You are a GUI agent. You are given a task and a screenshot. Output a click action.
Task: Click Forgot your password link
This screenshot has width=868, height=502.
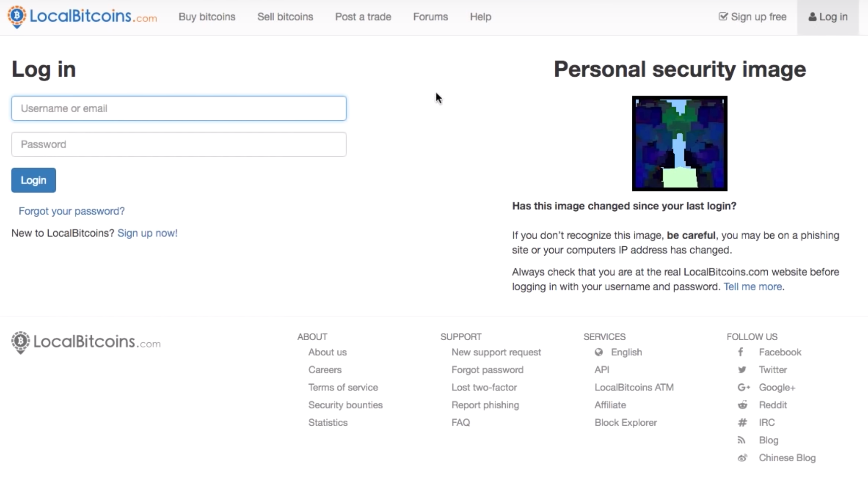71,210
